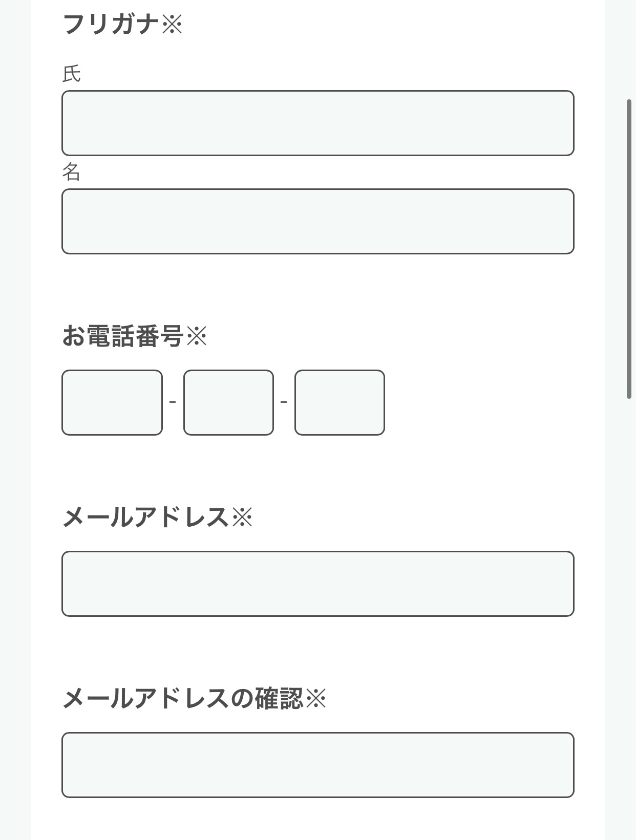The width and height of the screenshot is (636, 840).
Task: Click the 氏 field label
Action: 71,73
